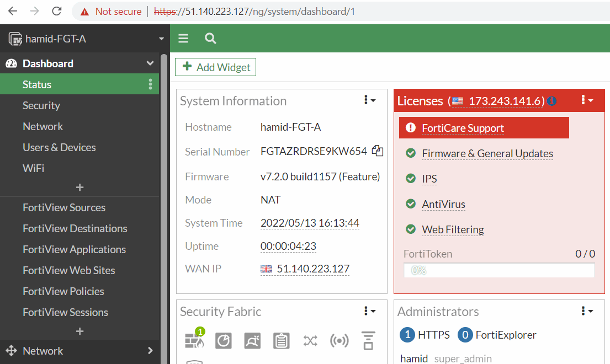Switch to the Security dashboard page
610x364 pixels.
click(x=43, y=105)
